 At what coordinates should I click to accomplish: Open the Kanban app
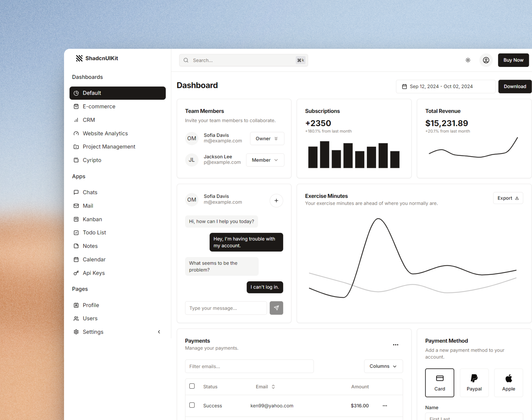point(117,219)
